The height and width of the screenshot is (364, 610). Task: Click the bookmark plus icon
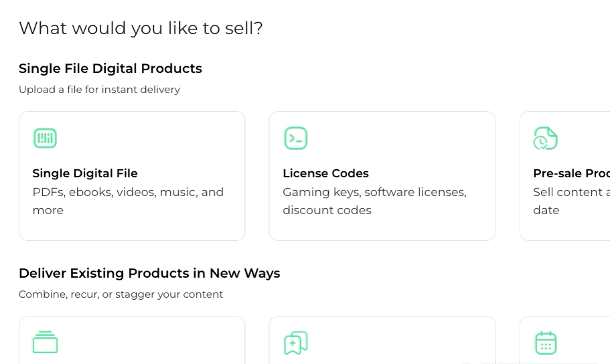295,343
